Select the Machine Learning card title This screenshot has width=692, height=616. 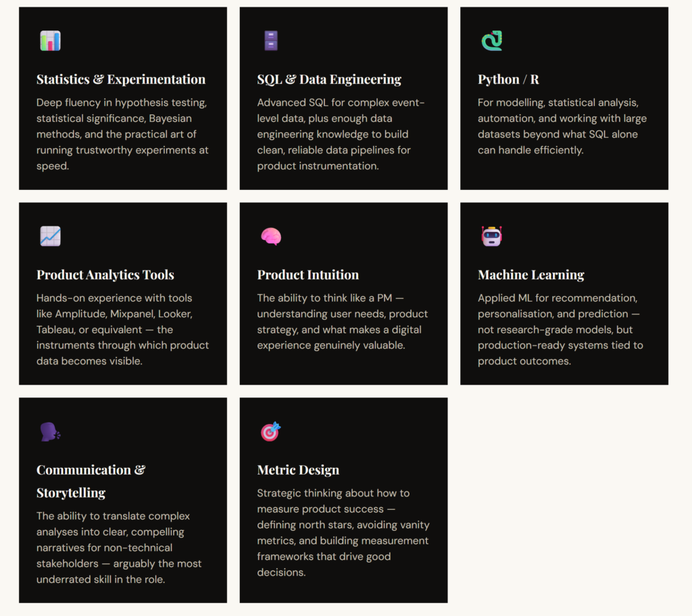pyautogui.click(x=531, y=275)
